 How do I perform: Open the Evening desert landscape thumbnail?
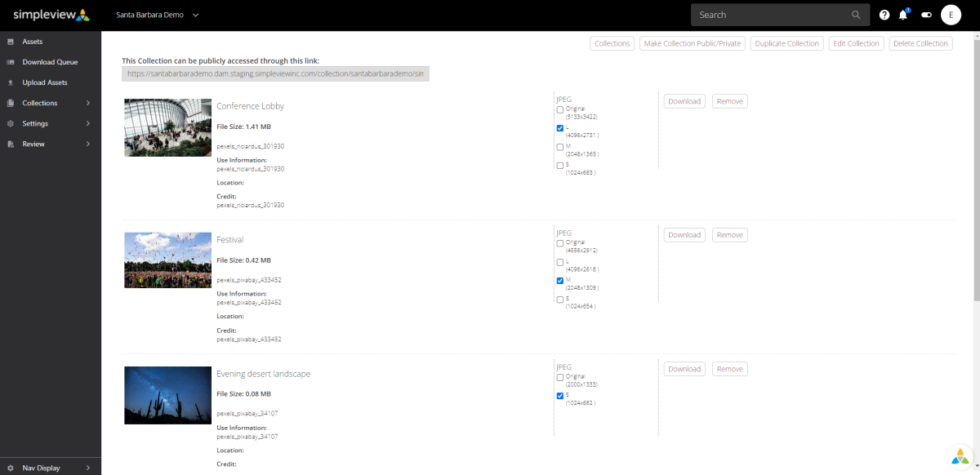pyautogui.click(x=167, y=395)
